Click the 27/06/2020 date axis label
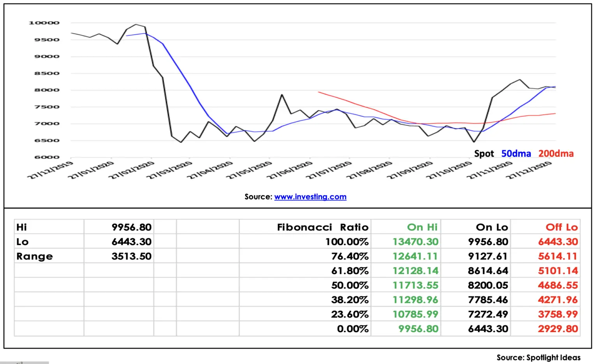Image resolution: width=598 pixels, height=364 pixels. (x=290, y=170)
